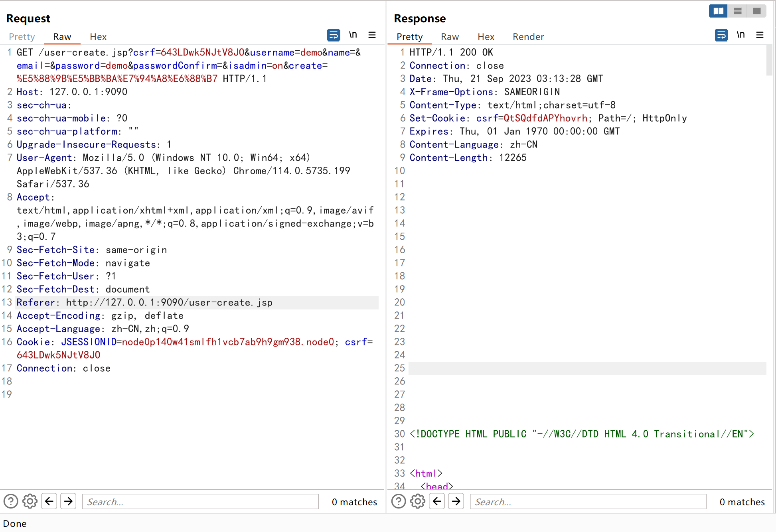
Task: Open help for the Response search bar
Action: (399, 501)
